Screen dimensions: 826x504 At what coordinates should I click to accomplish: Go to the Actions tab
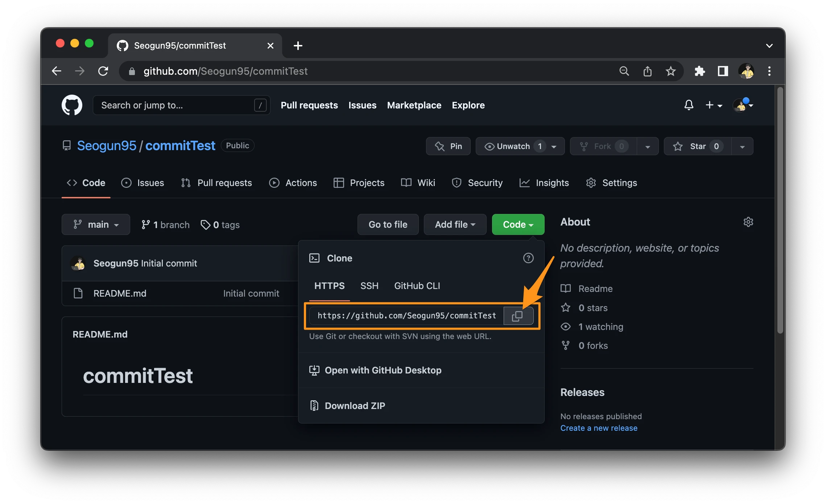pos(293,183)
